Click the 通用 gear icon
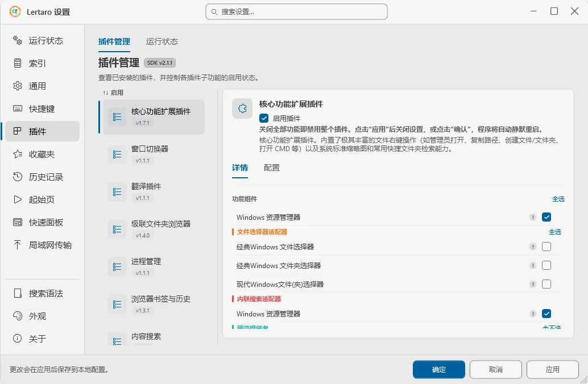This screenshot has width=588, height=384. click(x=18, y=86)
